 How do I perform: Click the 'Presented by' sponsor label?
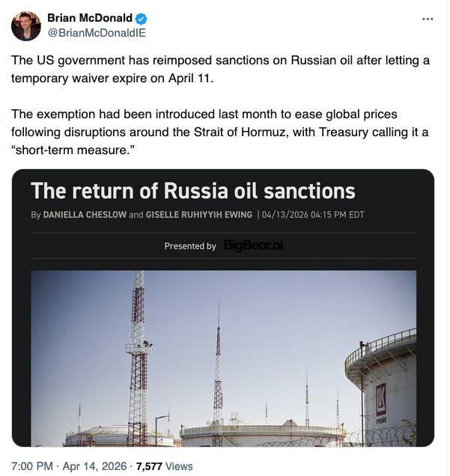(190, 246)
